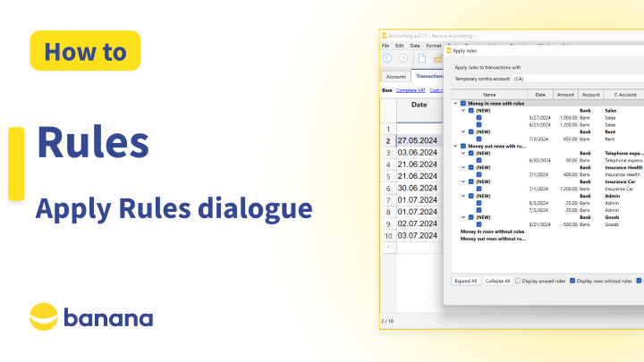This screenshot has height=362, width=644.
Task: Uncheck the (NEW) Goods rule checkbox
Action: [471, 217]
